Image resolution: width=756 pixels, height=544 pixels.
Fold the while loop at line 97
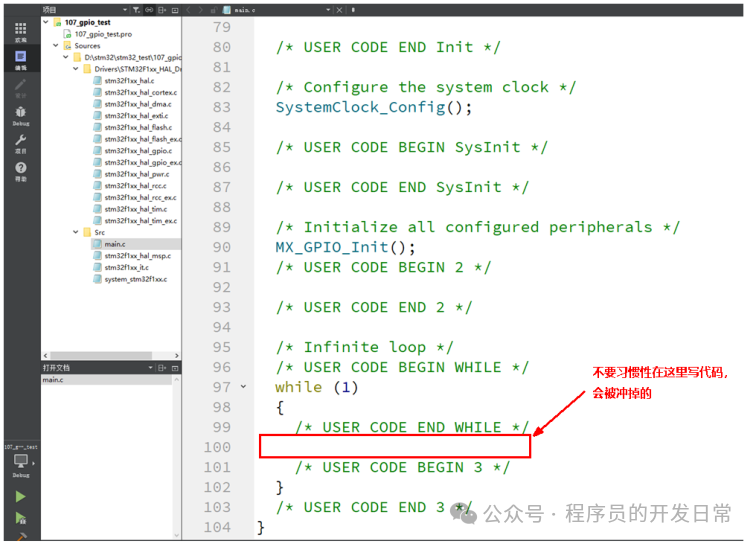[x=243, y=387]
